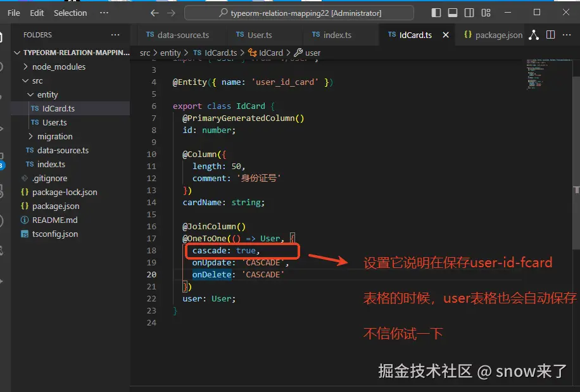The image size is (580, 392).
Task: Click the cardName: string line
Action: point(224,202)
